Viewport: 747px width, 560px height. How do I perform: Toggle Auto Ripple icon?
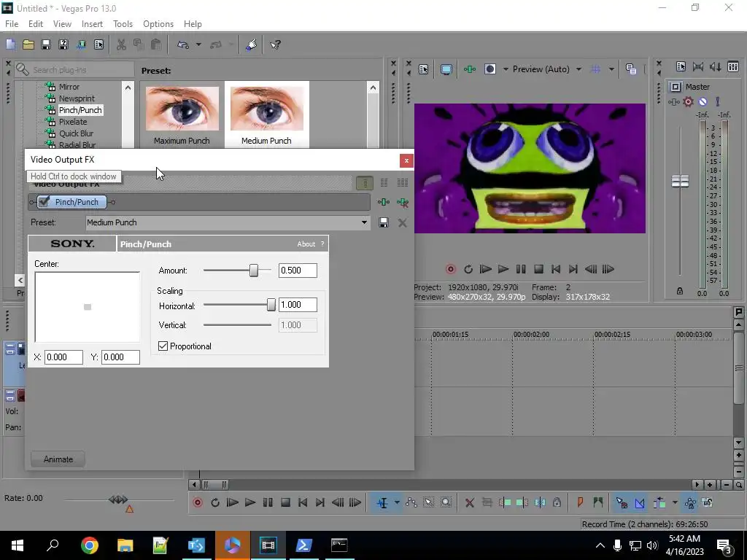[659, 502]
